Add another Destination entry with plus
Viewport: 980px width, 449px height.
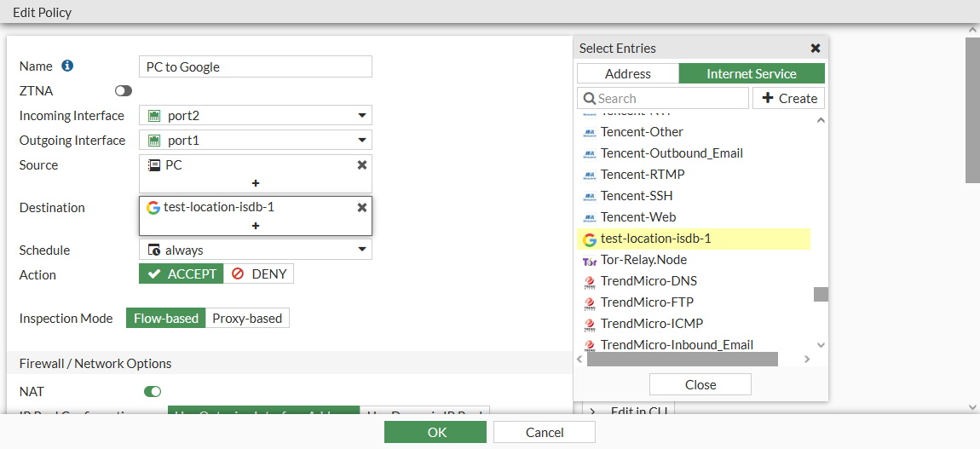pyautogui.click(x=256, y=226)
